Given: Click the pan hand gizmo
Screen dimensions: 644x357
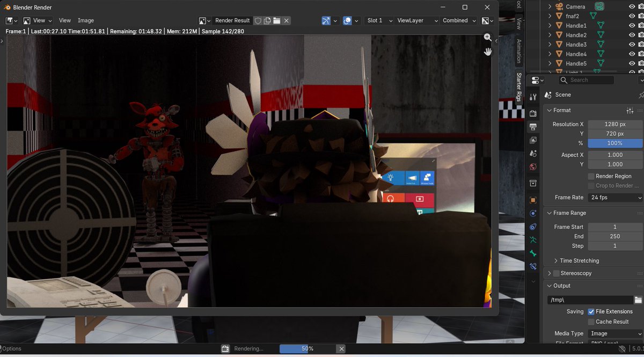Looking at the screenshot, I should 487,52.
